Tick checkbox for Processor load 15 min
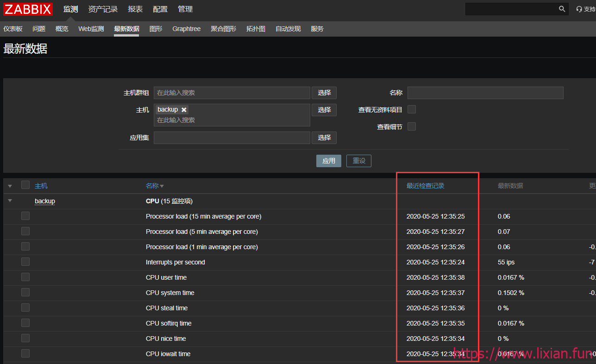 [25, 216]
